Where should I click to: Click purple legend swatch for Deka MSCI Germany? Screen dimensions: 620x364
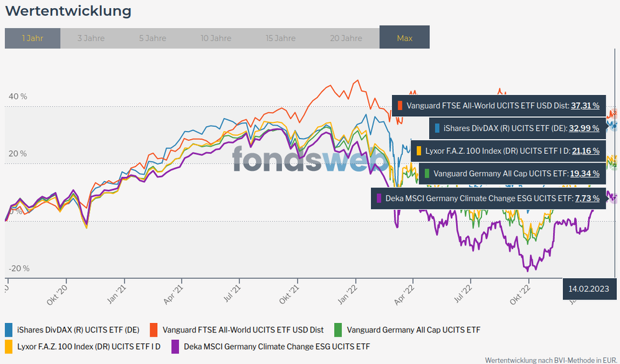[x=176, y=346]
